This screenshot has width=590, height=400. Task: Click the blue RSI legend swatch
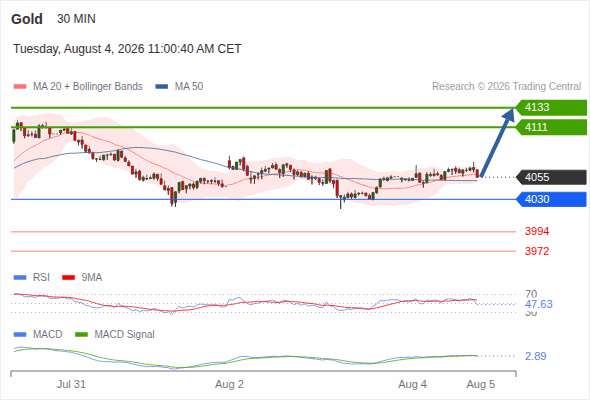(20, 278)
